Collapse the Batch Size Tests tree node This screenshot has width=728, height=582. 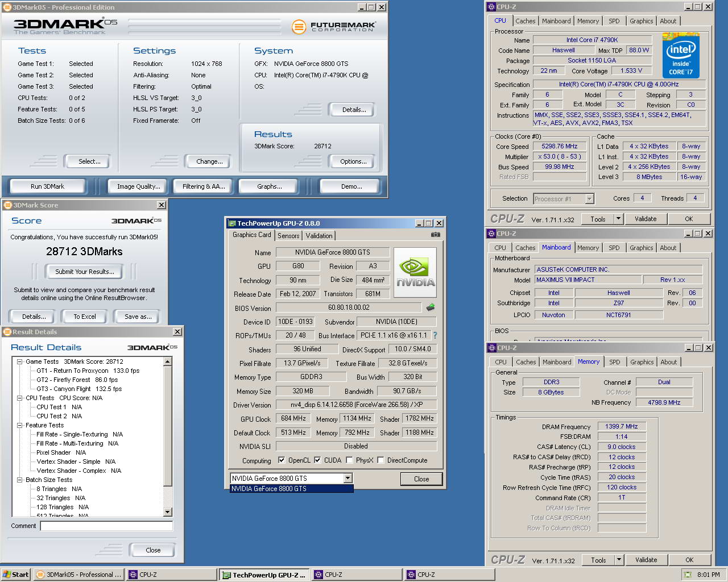coord(20,480)
